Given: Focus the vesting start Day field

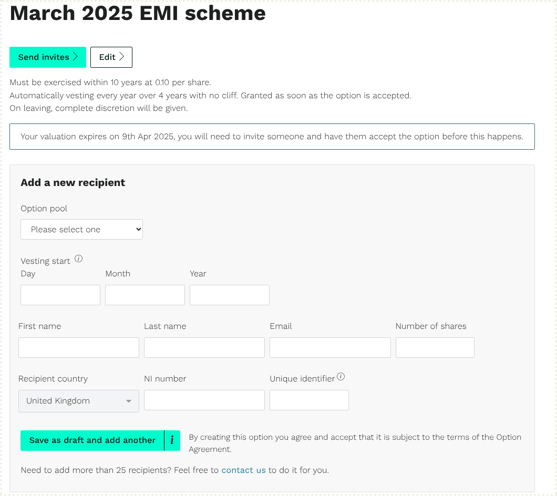Looking at the screenshot, I should [x=60, y=295].
